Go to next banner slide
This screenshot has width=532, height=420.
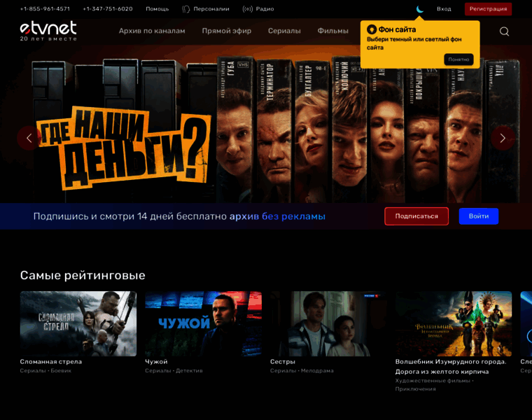(503, 138)
